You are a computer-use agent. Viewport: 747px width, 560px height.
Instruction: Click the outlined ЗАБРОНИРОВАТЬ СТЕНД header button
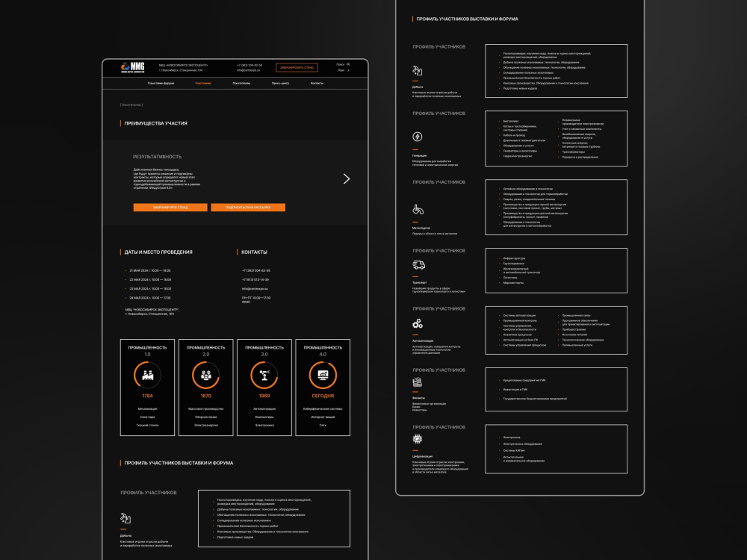(x=297, y=68)
